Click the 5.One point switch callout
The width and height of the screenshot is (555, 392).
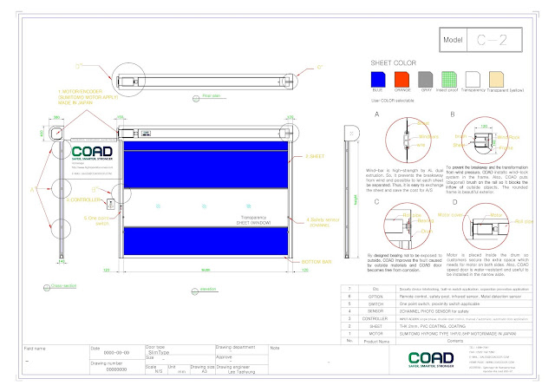point(96,220)
